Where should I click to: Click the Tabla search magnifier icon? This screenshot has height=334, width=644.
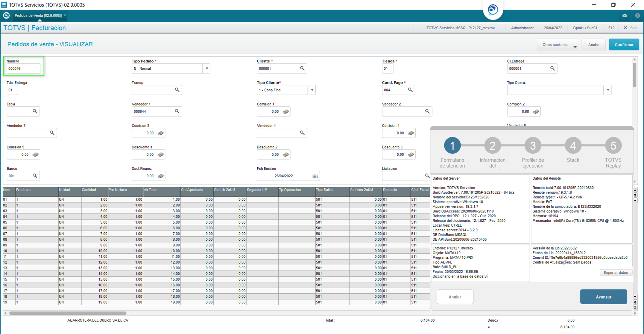(35, 111)
